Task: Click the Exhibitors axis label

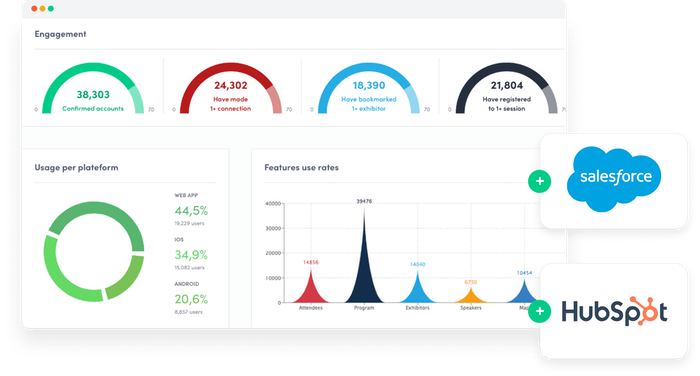Action: [417, 308]
